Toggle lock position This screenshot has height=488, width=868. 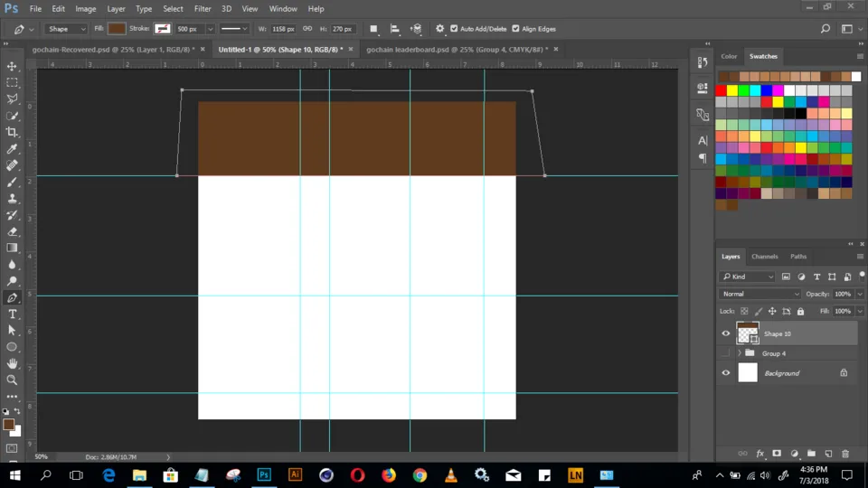click(x=772, y=312)
